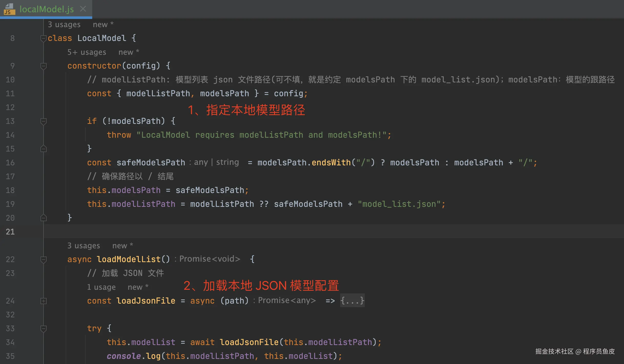Viewport: 624px width, 364px height.
Task: Collapse the LocalModel class fold marker
Action: point(43,38)
